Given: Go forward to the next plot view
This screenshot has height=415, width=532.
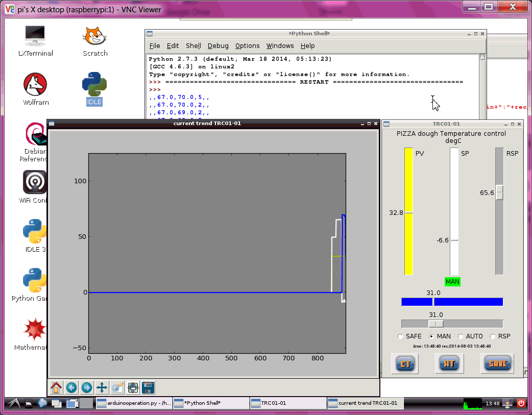Looking at the screenshot, I should 87,388.
